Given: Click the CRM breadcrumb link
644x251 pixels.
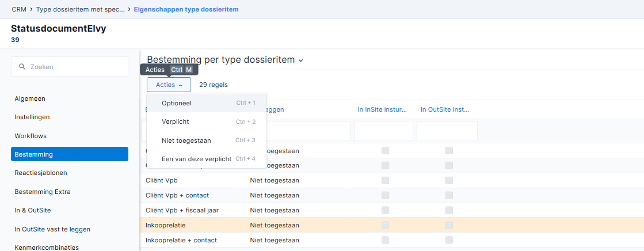Looking at the screenshot, I should (19, 9).
